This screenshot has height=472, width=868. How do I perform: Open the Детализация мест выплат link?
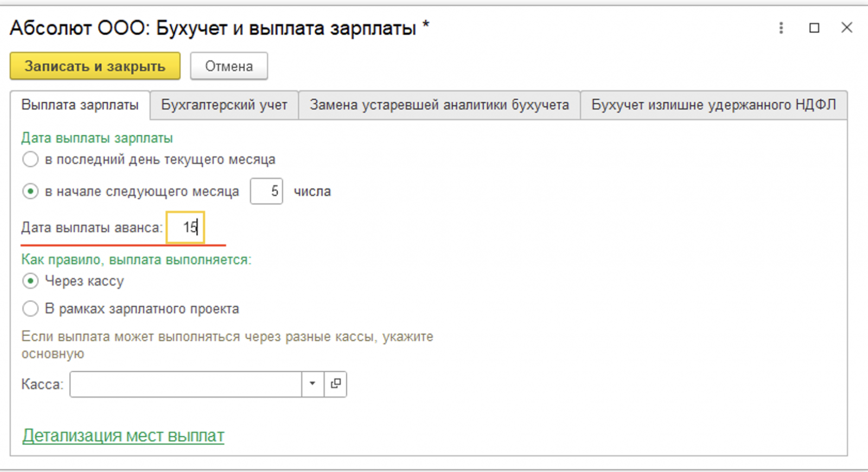point(123,436)
